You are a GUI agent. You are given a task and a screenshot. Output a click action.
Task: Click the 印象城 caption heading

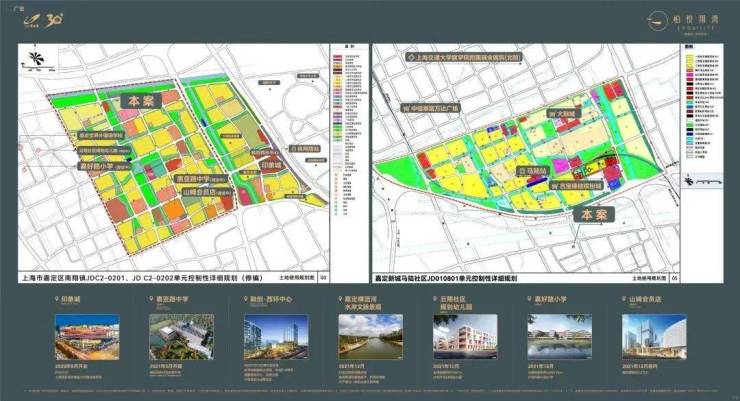click(x=71, y=299)
